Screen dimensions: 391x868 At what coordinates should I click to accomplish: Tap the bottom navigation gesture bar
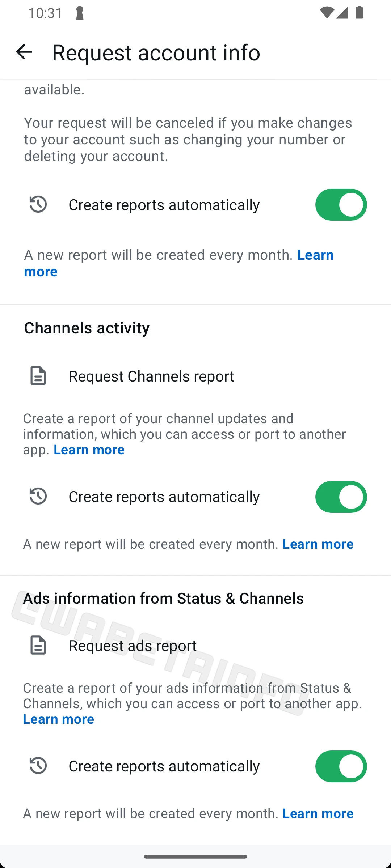pos(195,856)
